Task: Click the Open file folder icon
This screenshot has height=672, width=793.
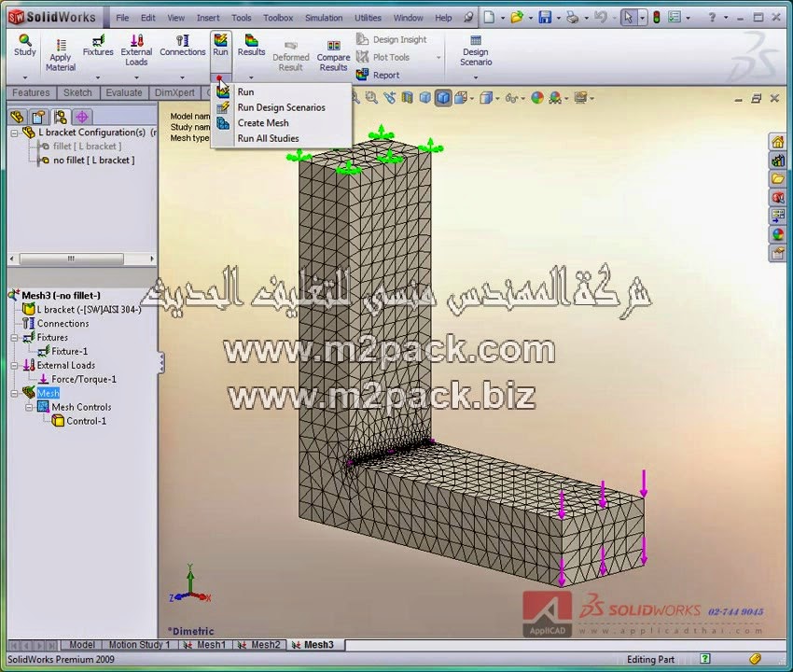Action: [516, 17]
